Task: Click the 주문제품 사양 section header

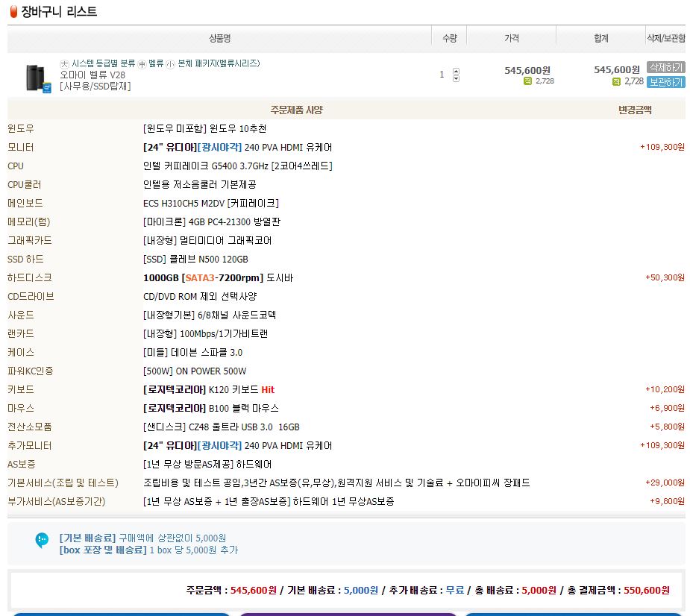Action: (x=297, y=110)
